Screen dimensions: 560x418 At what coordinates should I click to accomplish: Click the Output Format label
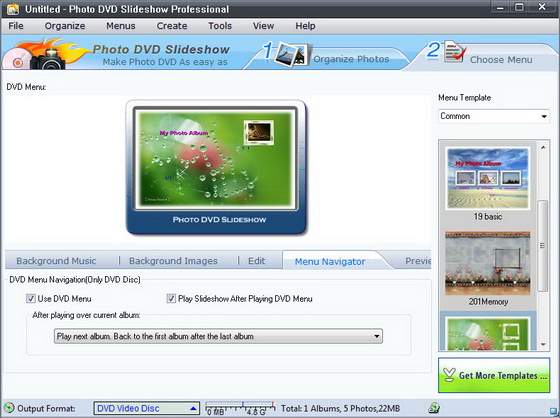pos(46,408)
